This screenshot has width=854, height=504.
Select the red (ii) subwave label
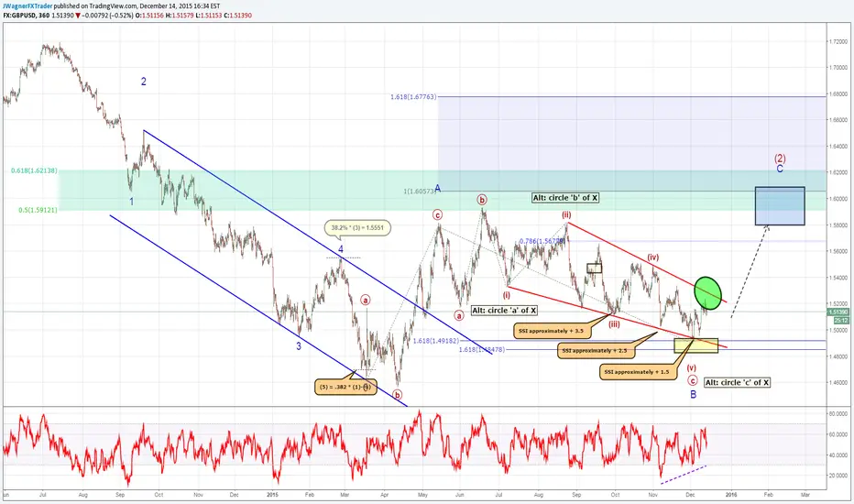click(566, 215)
